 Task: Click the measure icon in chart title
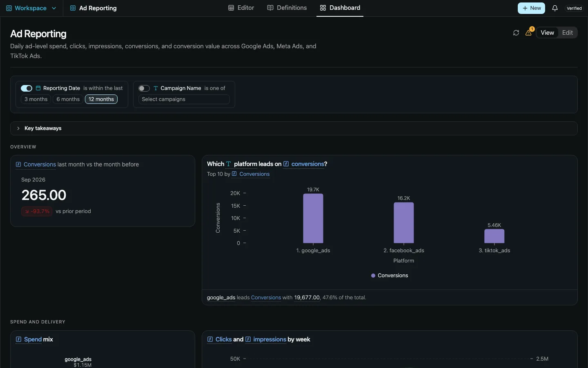click(286, 164)
